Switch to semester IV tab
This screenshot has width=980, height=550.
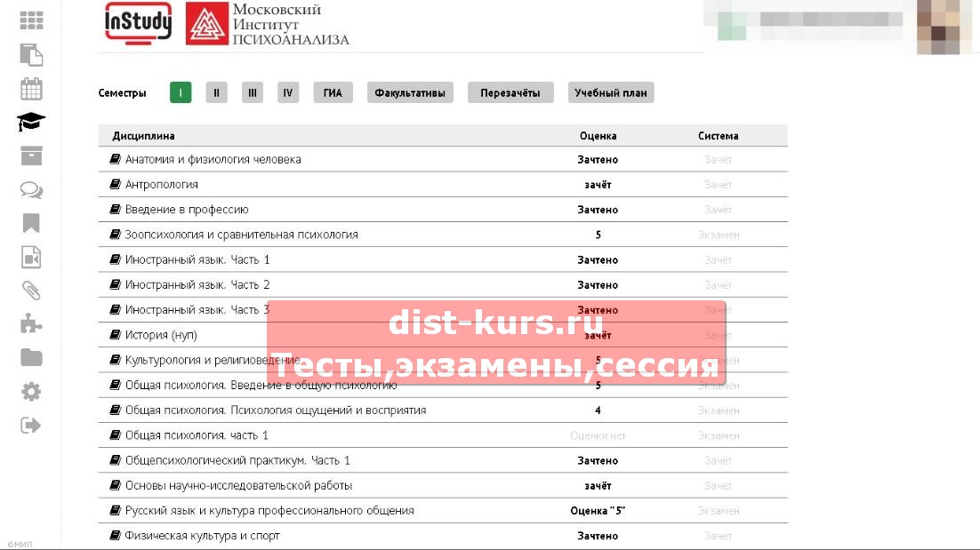pyautogui.click(x=287, y=92)
